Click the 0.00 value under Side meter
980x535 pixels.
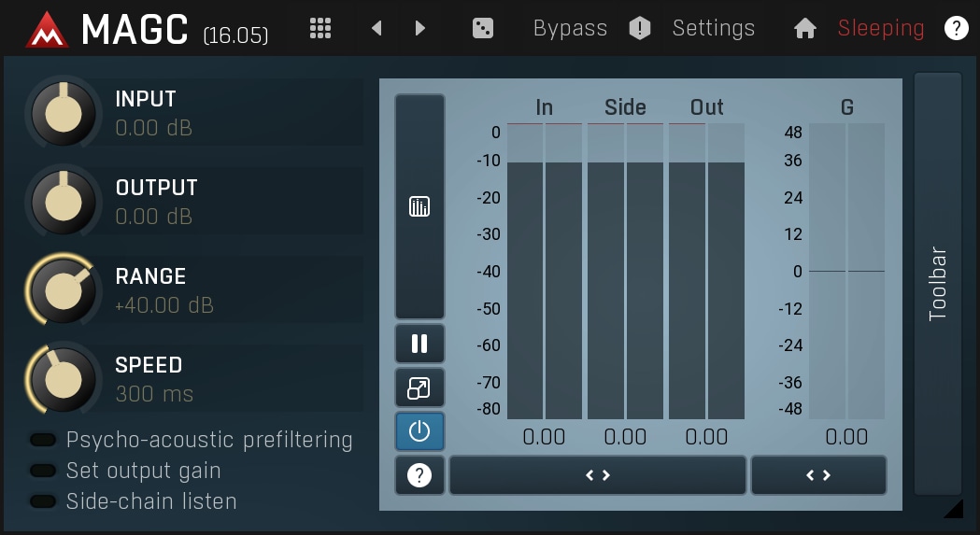tap(625, 436)
